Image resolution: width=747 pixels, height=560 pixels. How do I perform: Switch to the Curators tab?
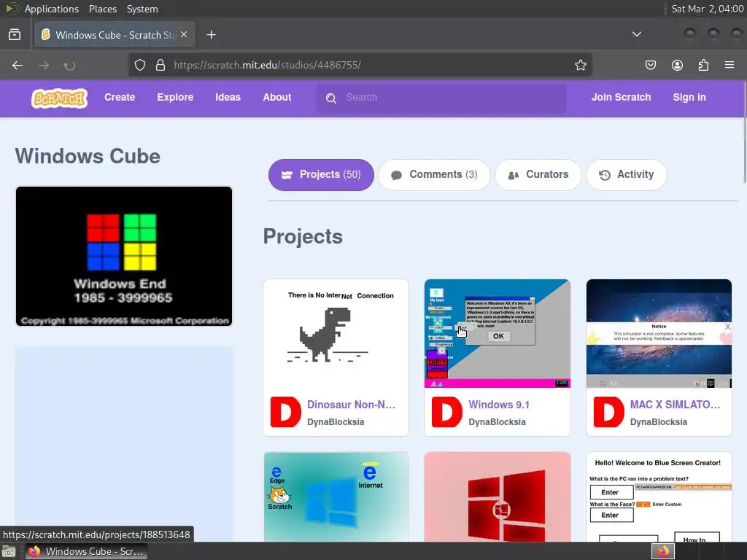tap(538, 175)
